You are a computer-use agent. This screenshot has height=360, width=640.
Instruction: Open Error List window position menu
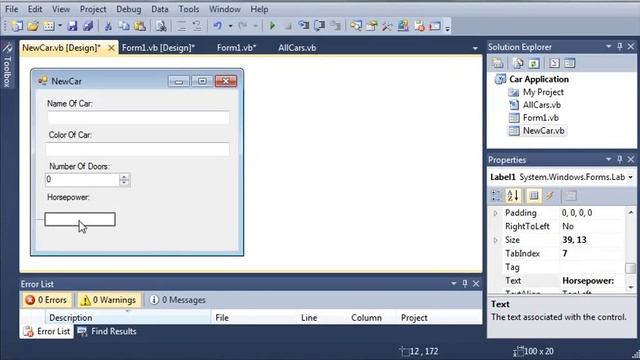pos(453,284)
